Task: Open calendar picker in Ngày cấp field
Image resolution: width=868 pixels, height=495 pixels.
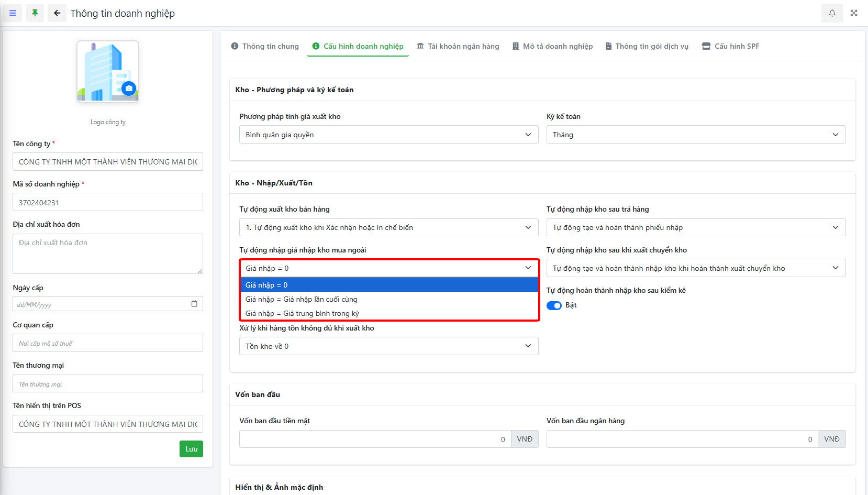Action: pos(194,304)
